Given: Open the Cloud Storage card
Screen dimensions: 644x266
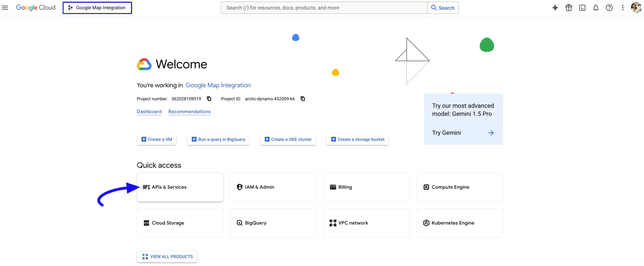Looking at the screenshot, I should click(180, 223).
